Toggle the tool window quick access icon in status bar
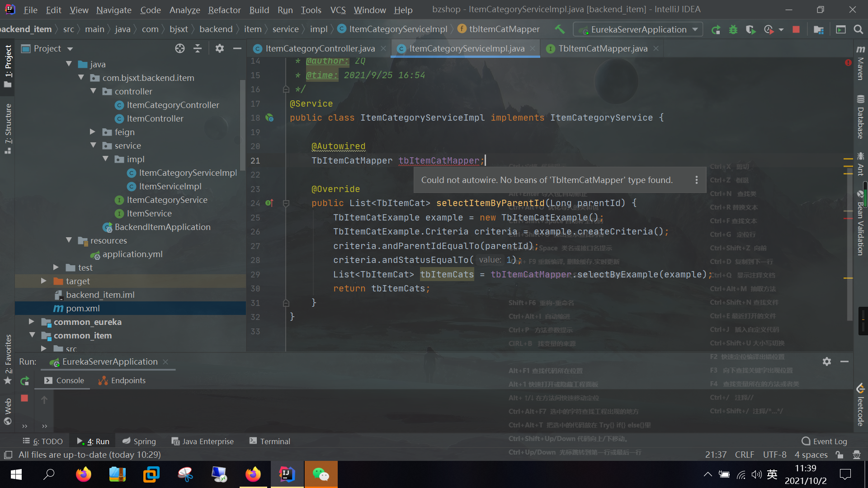The width and height of the screenshot is (868, 488). [x=8, y=455]
